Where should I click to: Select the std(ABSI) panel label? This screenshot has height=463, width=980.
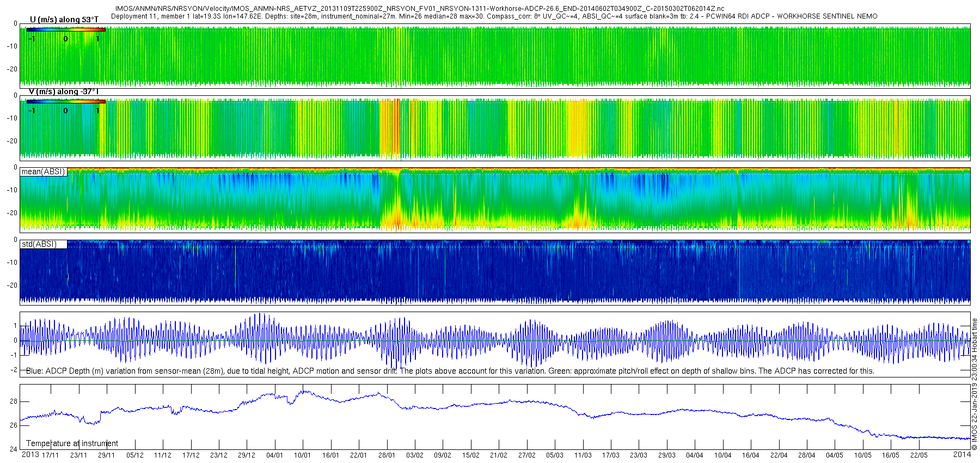pos(44,244)
